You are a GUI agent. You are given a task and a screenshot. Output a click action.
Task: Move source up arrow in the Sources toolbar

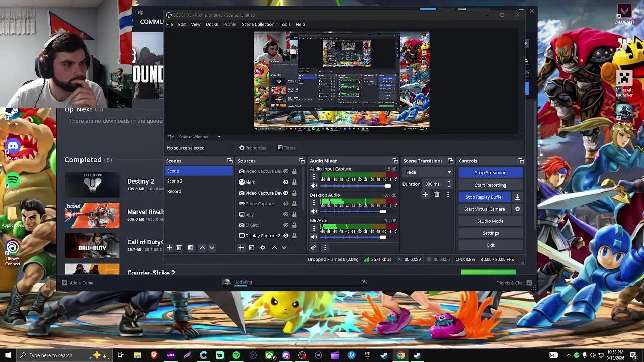[274, 248]
